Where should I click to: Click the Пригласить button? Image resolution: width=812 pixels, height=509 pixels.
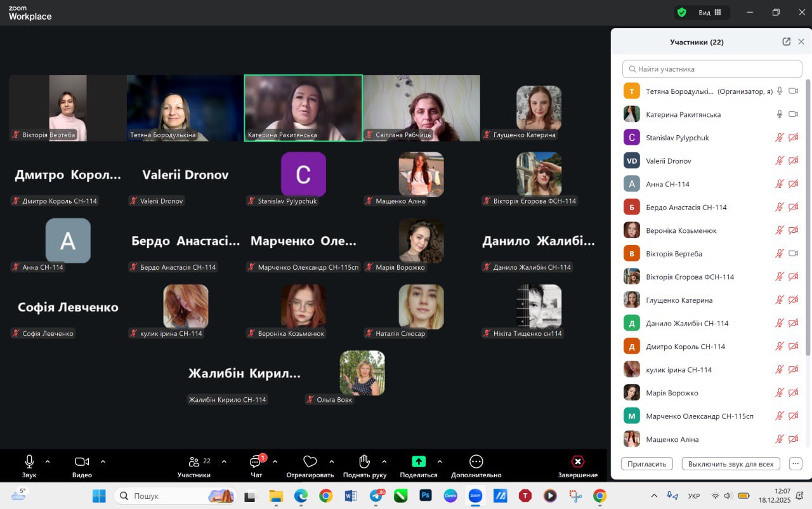click(646, 464)
